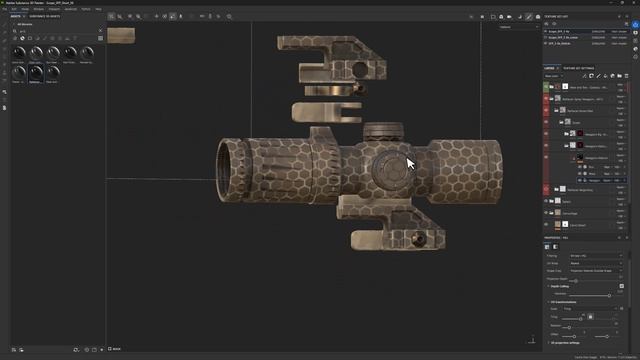Open the File menu

coord(4,9)
